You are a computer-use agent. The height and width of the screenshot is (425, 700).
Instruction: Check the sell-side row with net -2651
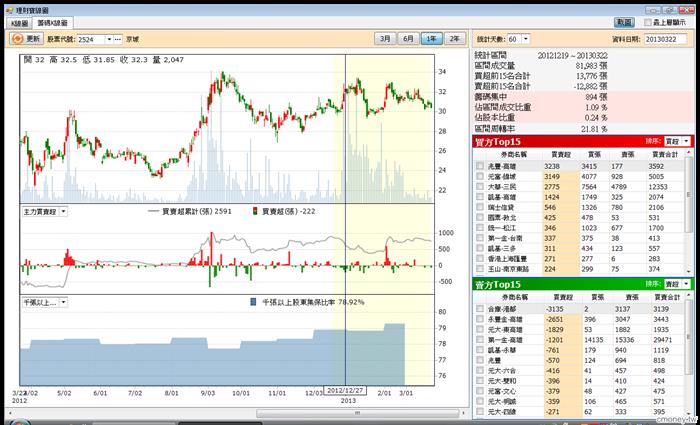coord(479,319)
